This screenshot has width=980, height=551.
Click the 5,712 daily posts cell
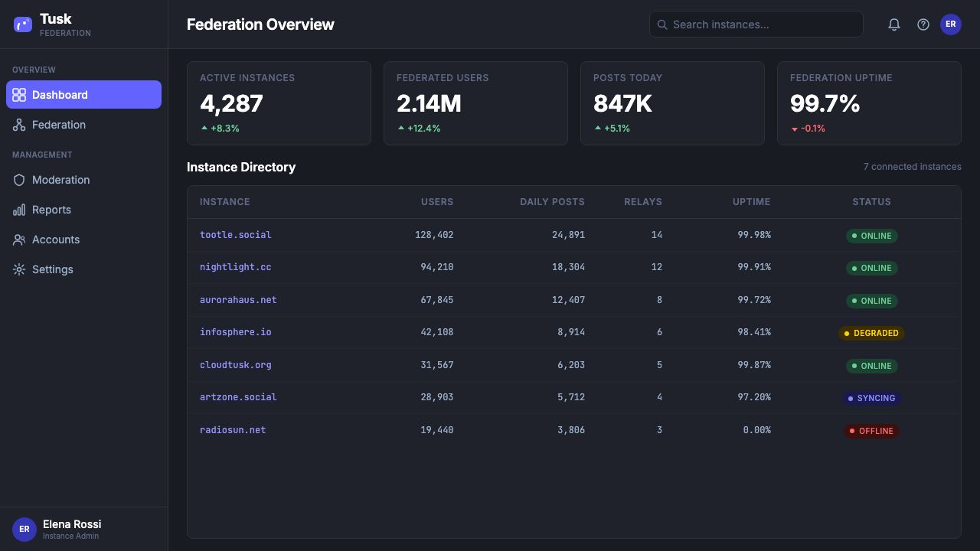(x=571, y=397)
